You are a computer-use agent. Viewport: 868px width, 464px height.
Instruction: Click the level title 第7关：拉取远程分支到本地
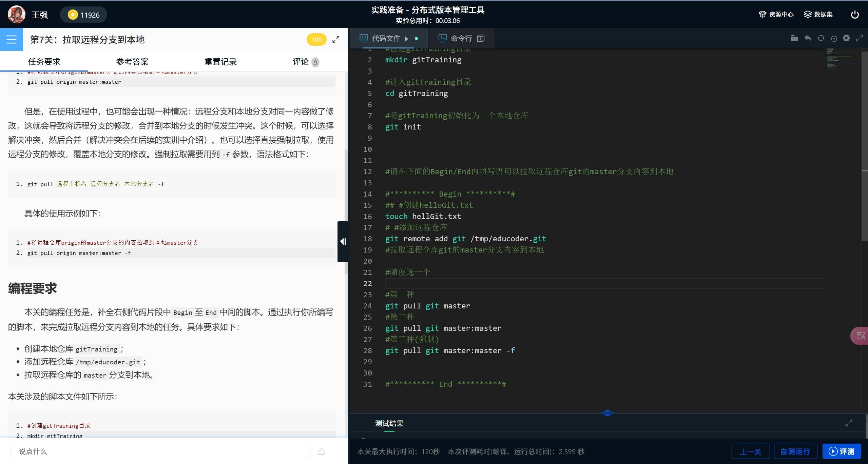click(x=88, y=40)
